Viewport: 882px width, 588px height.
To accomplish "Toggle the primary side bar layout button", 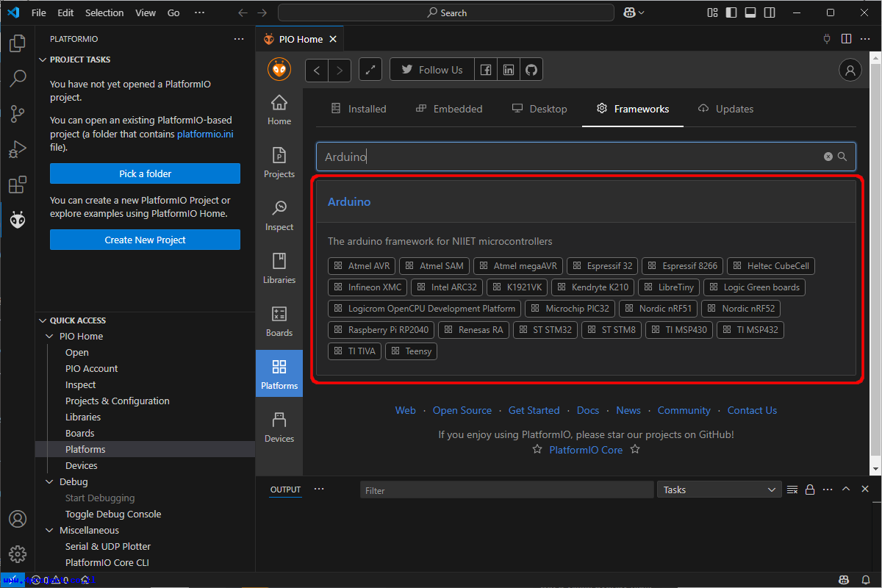I will (731, 12).
